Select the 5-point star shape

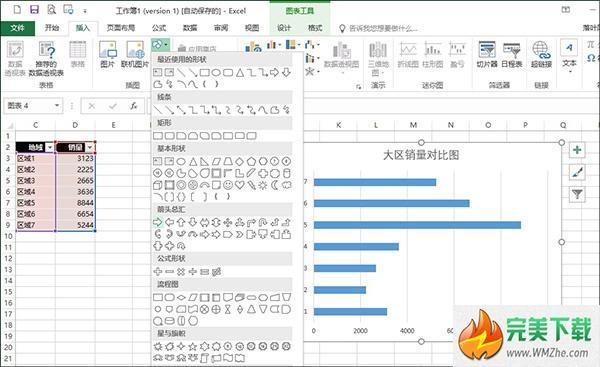193,347
